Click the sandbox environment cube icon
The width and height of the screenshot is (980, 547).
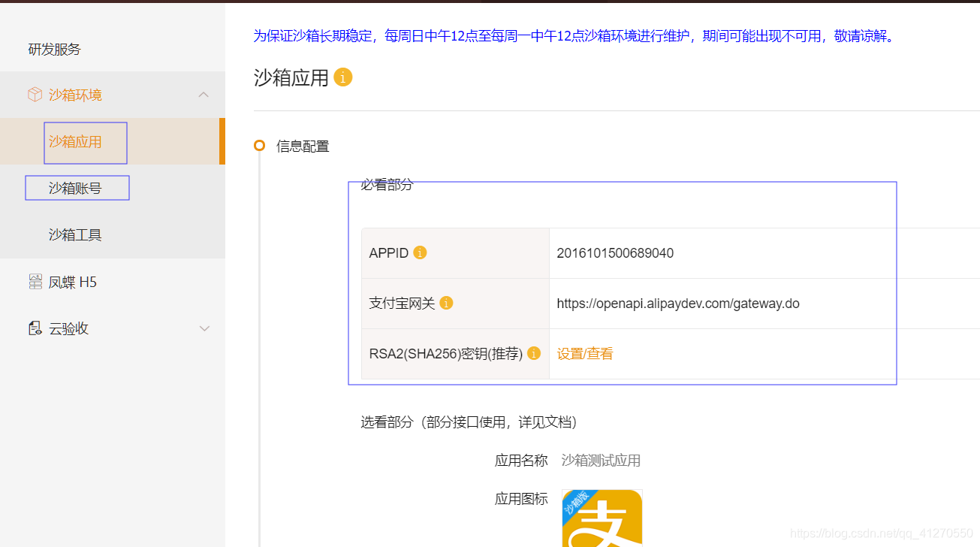(x=35, y=95)
